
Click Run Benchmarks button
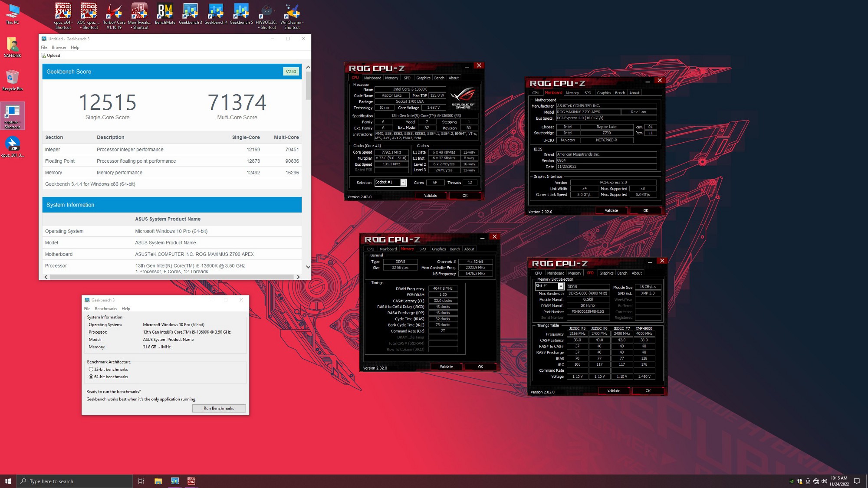tap(219, 409)
